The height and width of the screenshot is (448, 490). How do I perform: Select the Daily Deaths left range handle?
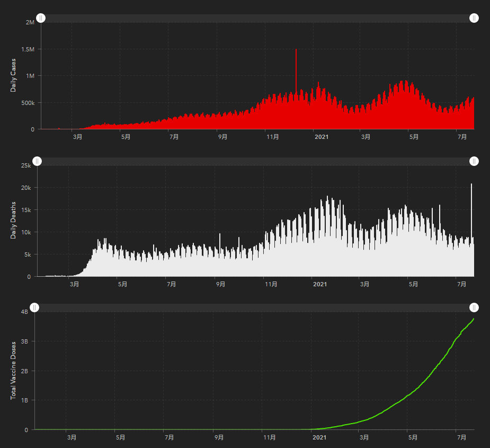37,161
